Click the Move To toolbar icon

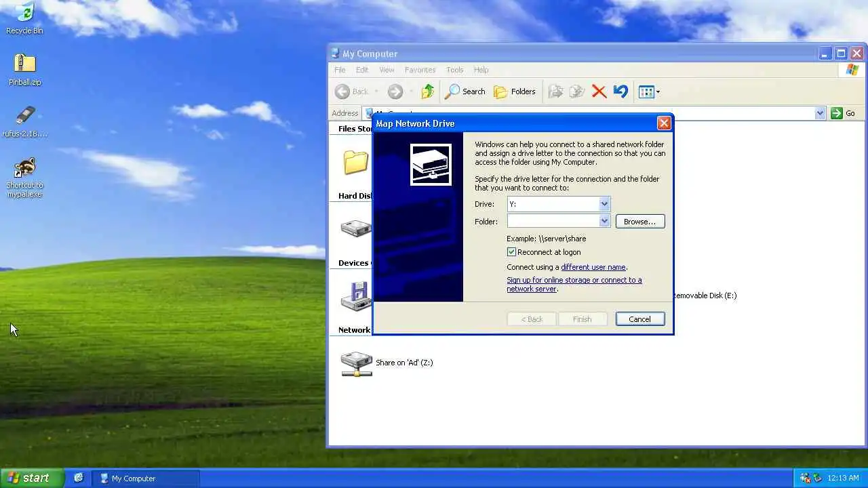pyautogui.click(x=555, y=91)
